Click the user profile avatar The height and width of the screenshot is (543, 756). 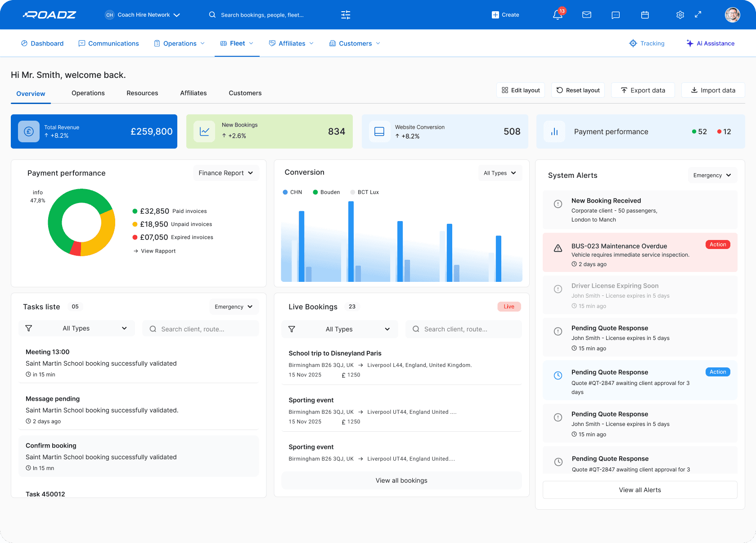733,15
